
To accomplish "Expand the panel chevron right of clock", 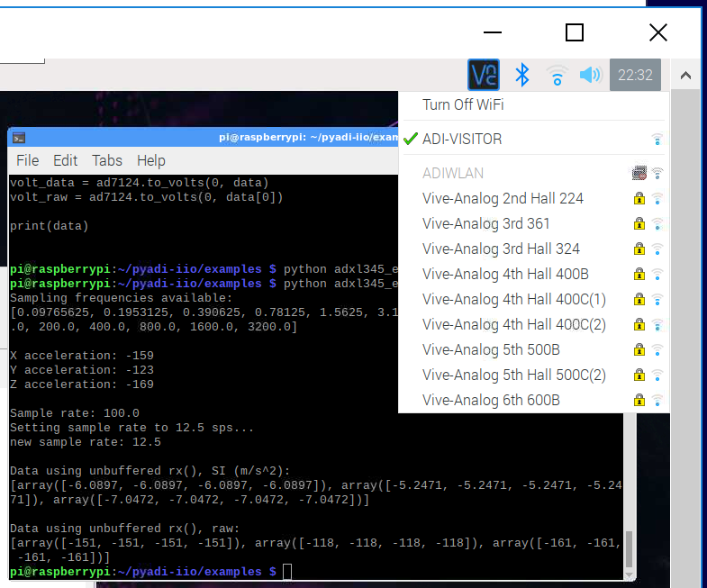I will tap(684, 76).
